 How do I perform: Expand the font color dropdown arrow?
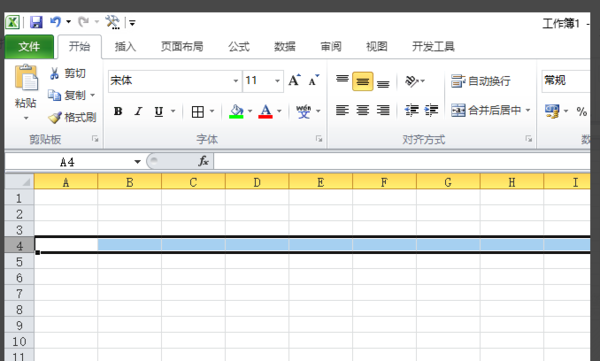[279, 111]
